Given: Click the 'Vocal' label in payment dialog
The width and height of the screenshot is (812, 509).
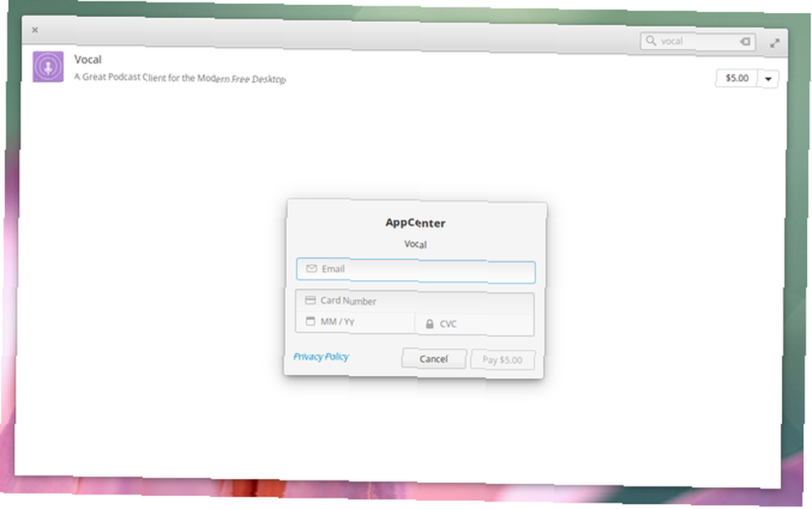Looking at the screenshot, I should click(x=415, y=244).
